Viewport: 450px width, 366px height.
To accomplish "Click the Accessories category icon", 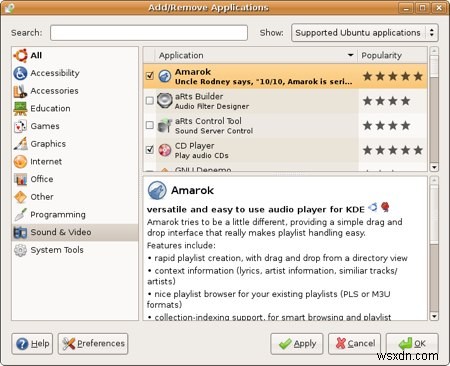I will click(x=20, y=91).
